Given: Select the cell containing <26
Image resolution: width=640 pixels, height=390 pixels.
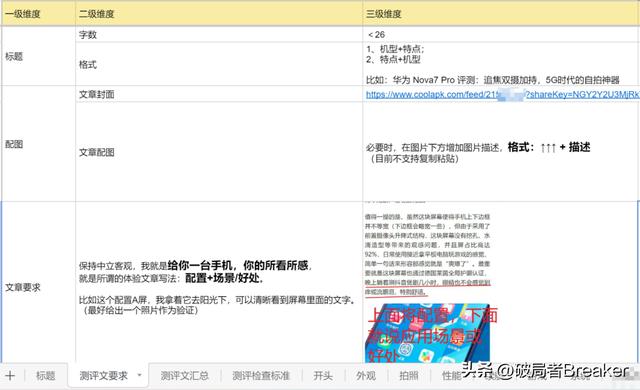Looking at the screenshot, I should coord(501,35).
